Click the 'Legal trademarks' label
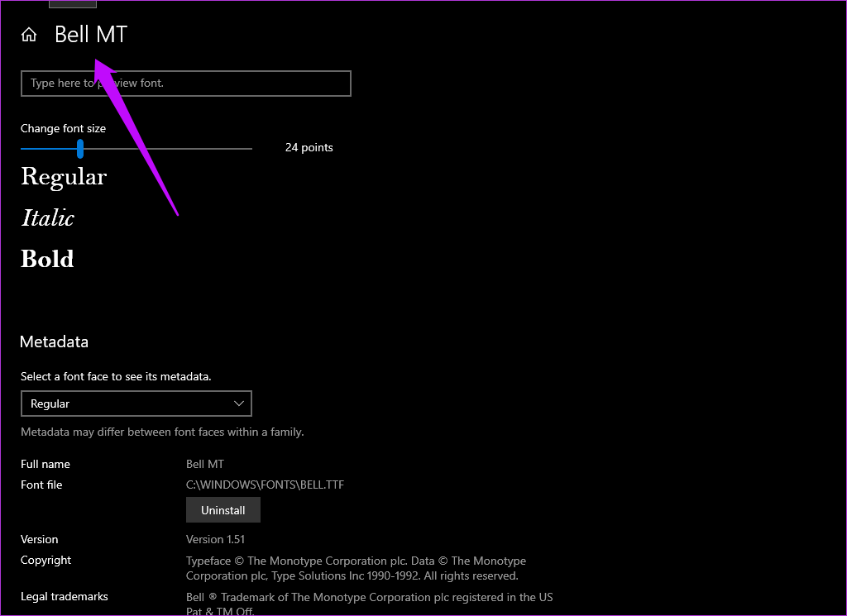Image resolution: width=847 pixels, height=616 pixels. [65, 597]
